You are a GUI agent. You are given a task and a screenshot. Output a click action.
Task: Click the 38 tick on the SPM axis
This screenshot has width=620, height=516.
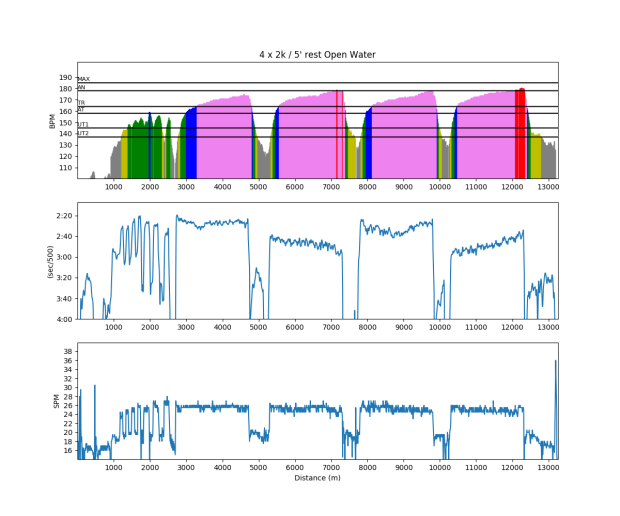67,352
